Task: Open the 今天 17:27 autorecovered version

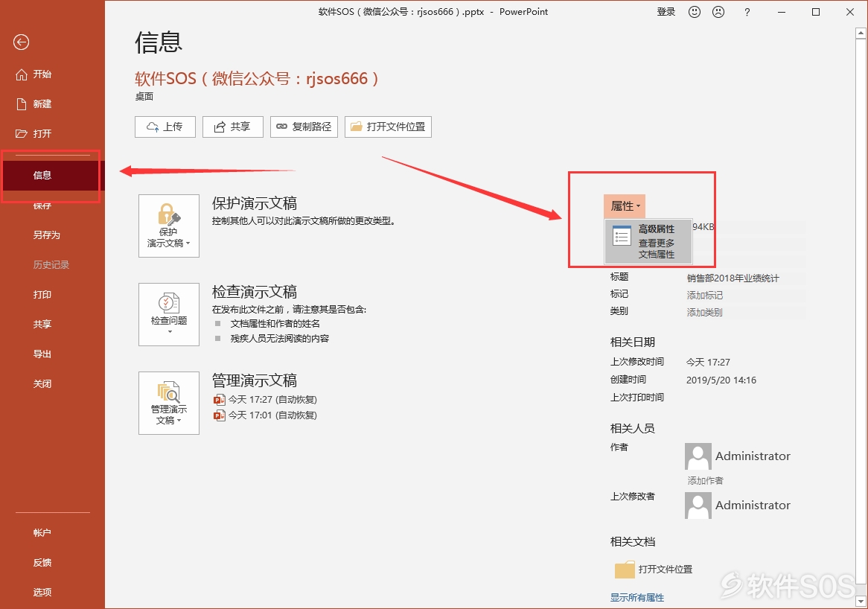Action: click(266, 399)
